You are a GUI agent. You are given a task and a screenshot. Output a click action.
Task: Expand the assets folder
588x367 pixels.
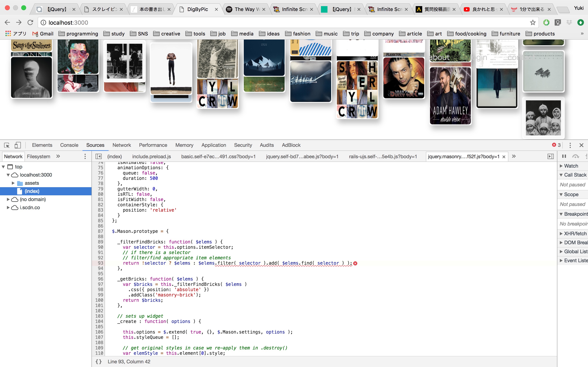coord(13,183)
